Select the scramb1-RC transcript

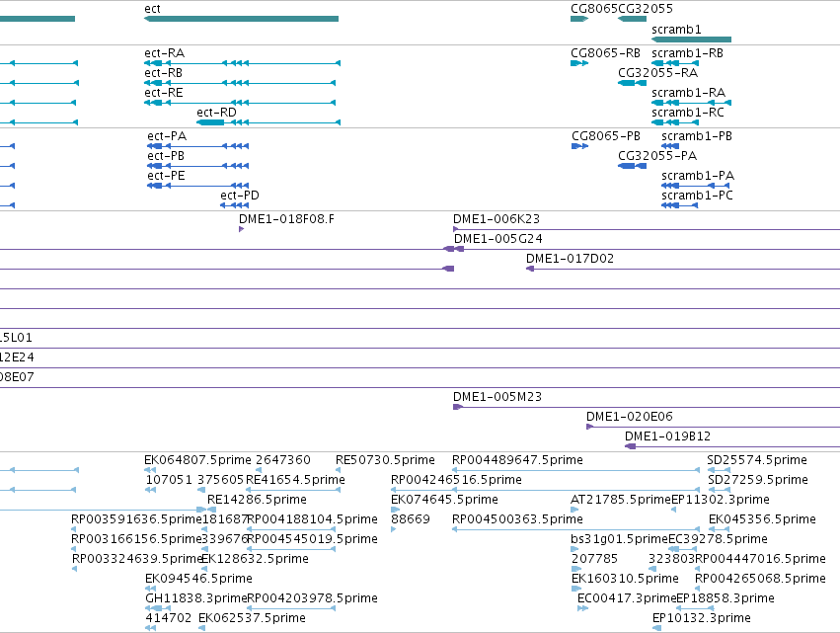[675, 122]
